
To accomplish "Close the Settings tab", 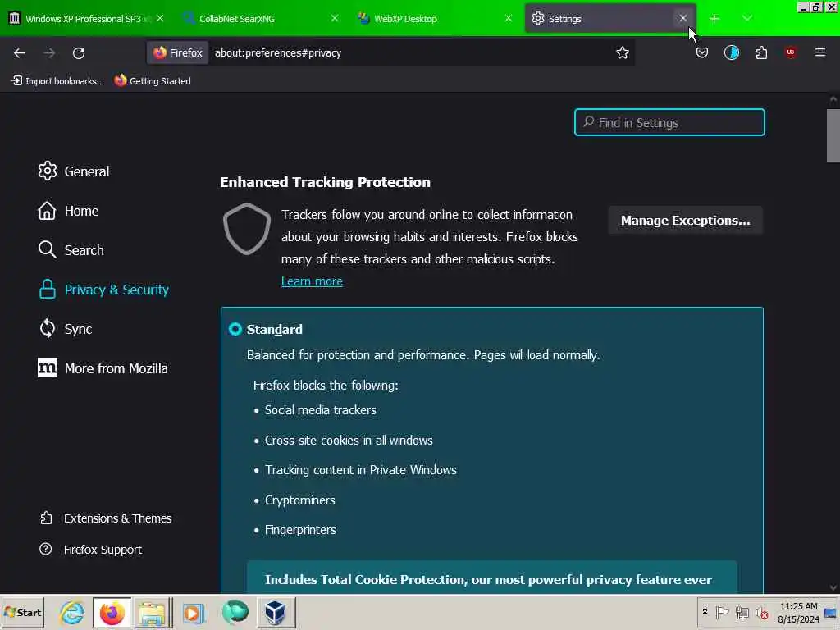I will pyautogui.click(x=682, y=18).
